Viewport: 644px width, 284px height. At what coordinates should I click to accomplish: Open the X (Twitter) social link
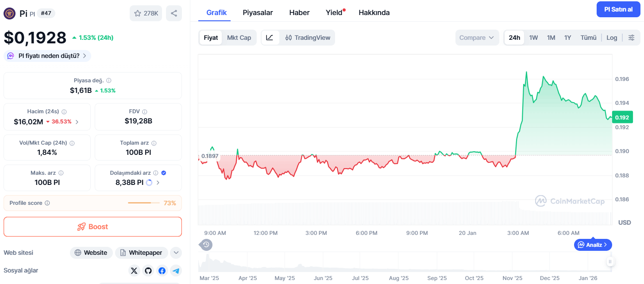134,271
